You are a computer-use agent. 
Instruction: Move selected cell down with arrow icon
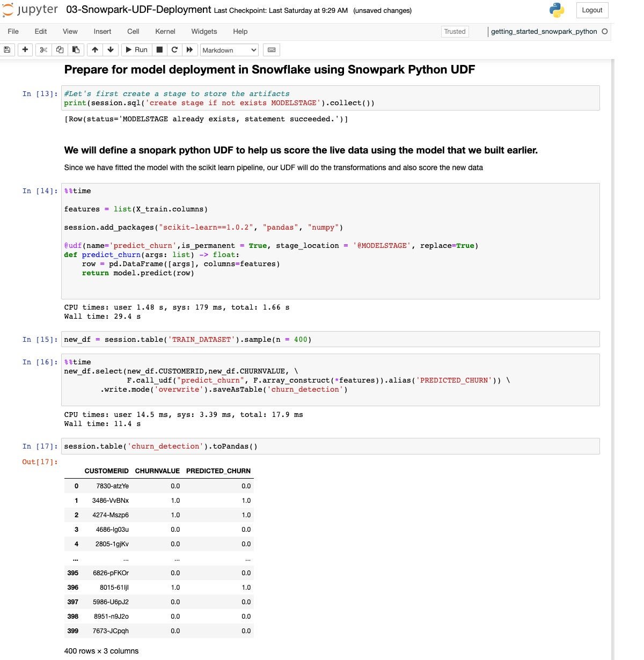(111, 50)
